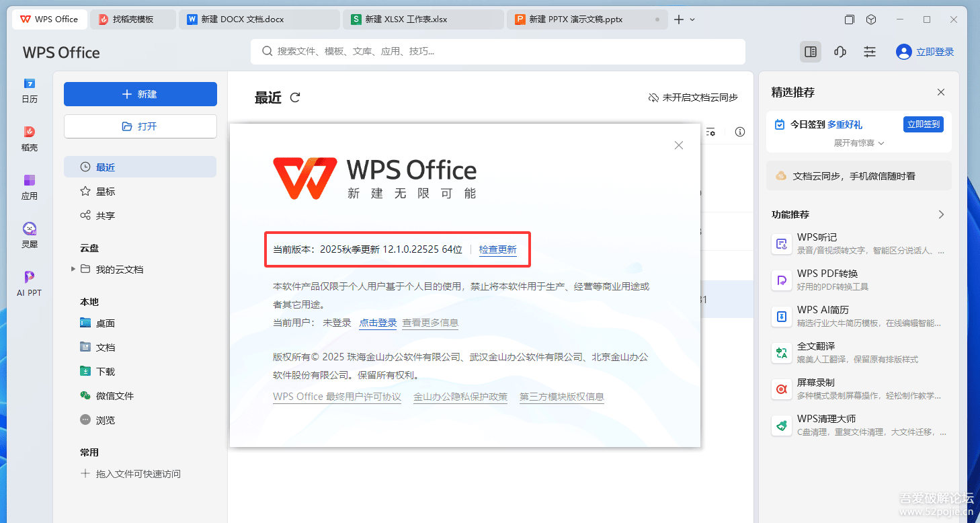Expand 我的云文档 tree arrow
The width and height of the screenshot is (980, 523).
[x=73, y=270]
